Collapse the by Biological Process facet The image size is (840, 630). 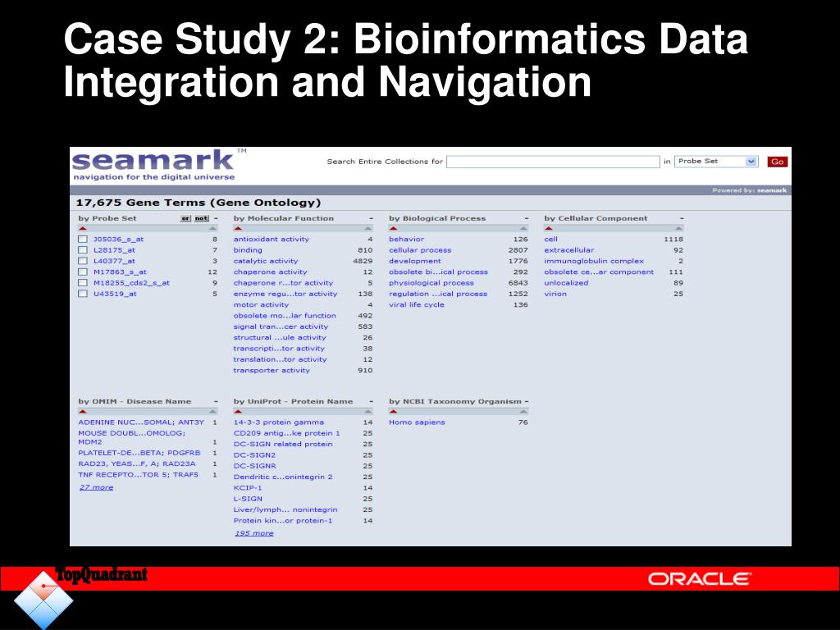tap(526, 218)
